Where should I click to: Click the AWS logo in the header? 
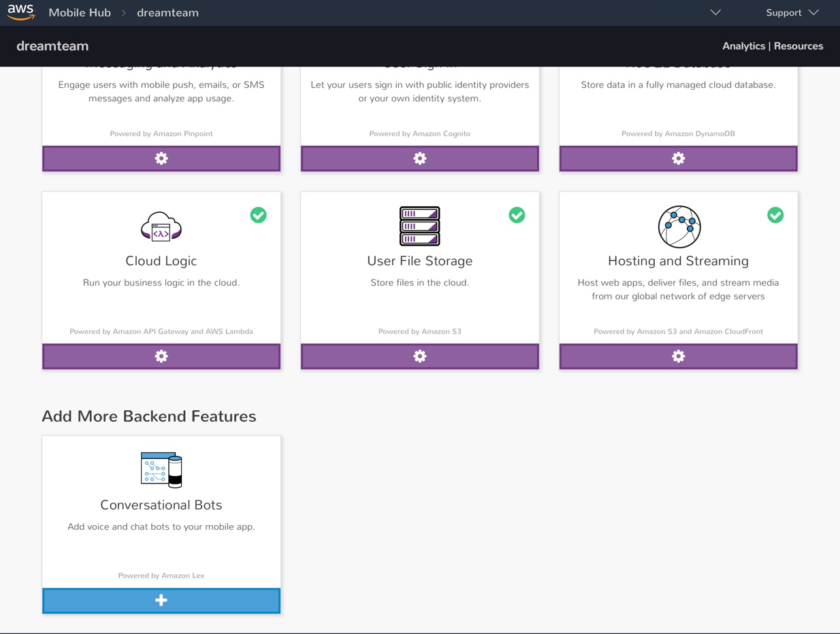pyautogui.click(x=21, y=12)
